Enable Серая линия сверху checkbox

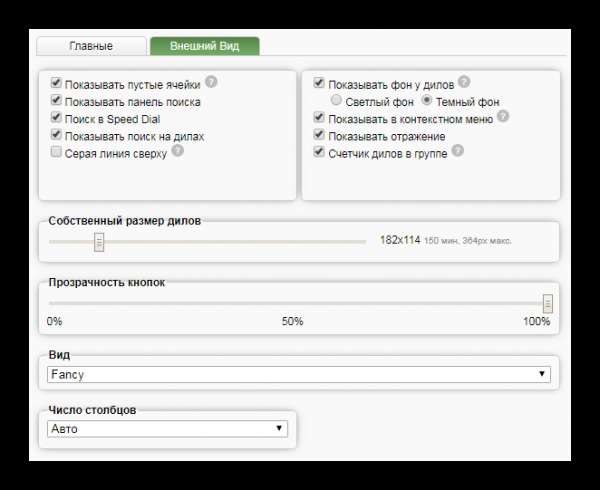[56, 152]
